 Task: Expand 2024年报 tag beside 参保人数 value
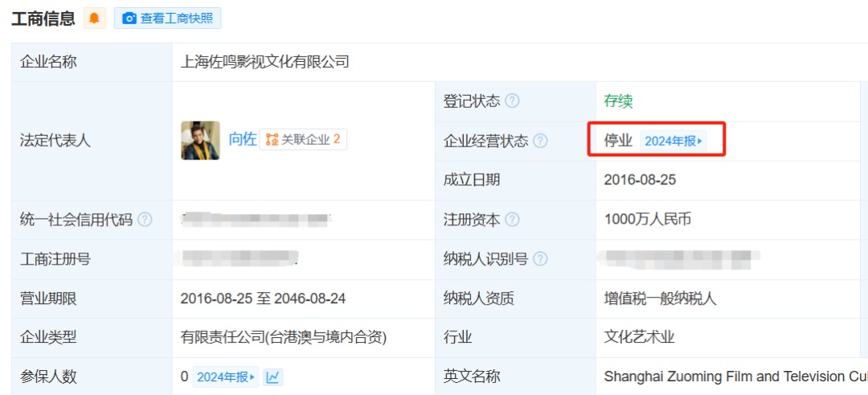pyautogui.click(x=226, y=376)
